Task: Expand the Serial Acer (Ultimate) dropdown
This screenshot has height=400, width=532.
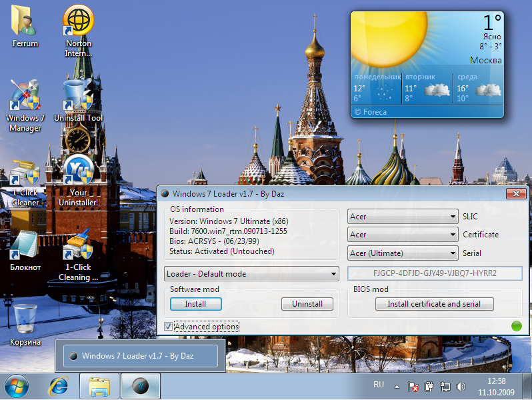Action: 403,253
